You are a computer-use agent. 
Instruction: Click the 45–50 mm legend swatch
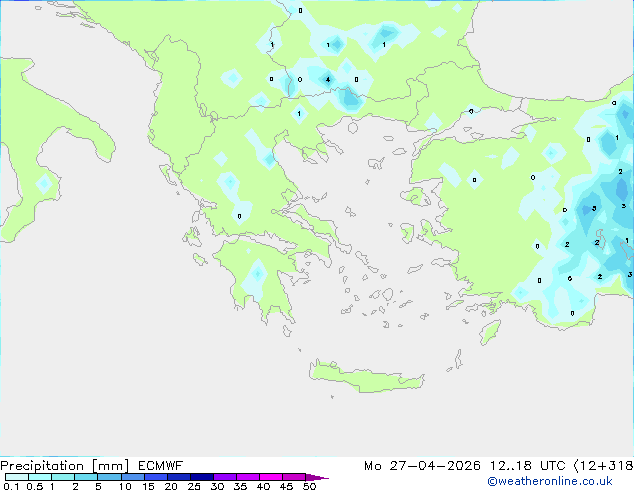pos(294,477)
